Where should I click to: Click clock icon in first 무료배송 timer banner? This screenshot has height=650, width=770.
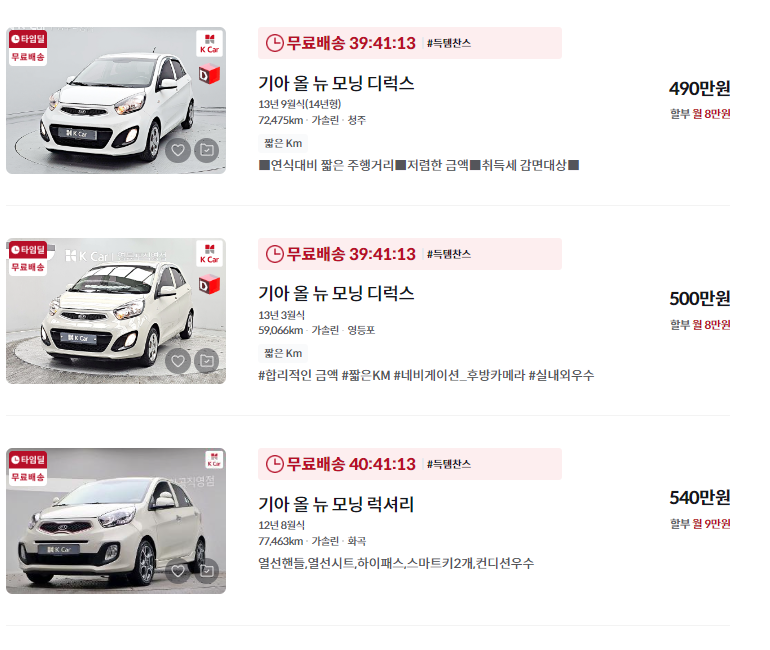click(275, 43)
